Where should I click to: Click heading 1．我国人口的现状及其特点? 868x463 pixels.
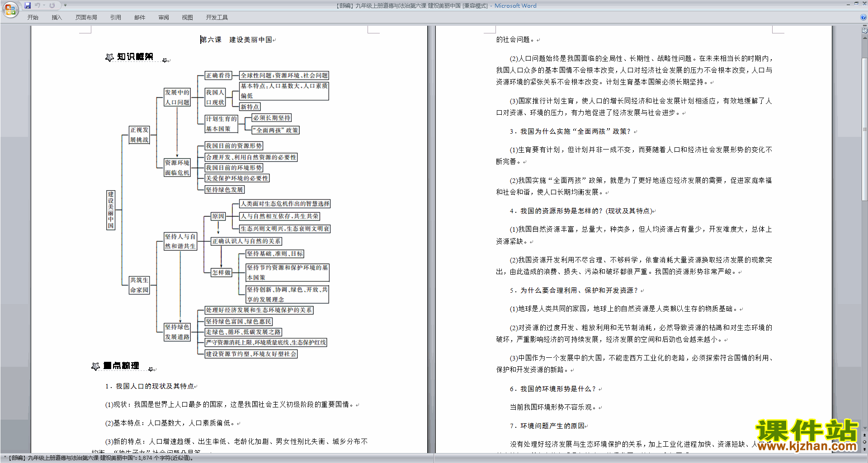pyautogui.click(x=150, y=386)
